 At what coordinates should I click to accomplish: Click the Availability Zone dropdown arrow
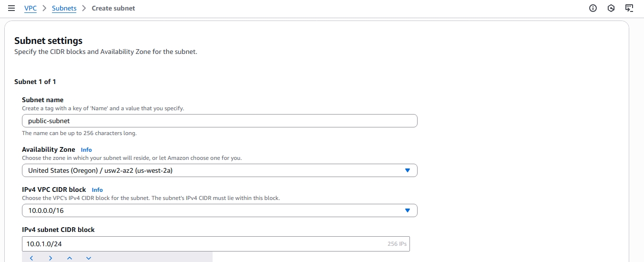pyautogui.click(x=407, y=170)
